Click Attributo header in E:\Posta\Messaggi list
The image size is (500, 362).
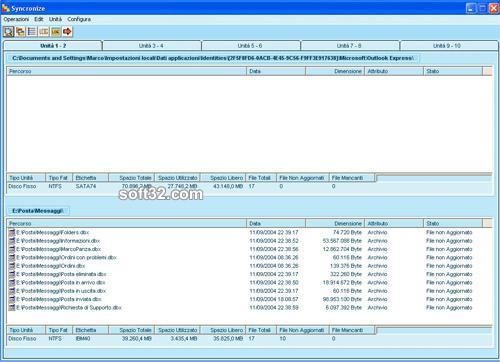click(x=394, y=223)
